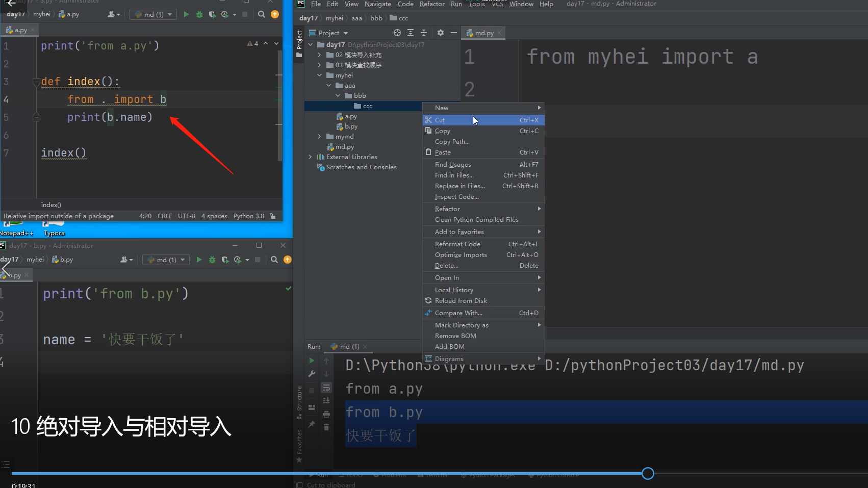Screen dimensions: 868x488
Task: Choose Delete... in the context menu
Action: pyautogui.click(x=483, y=266)
